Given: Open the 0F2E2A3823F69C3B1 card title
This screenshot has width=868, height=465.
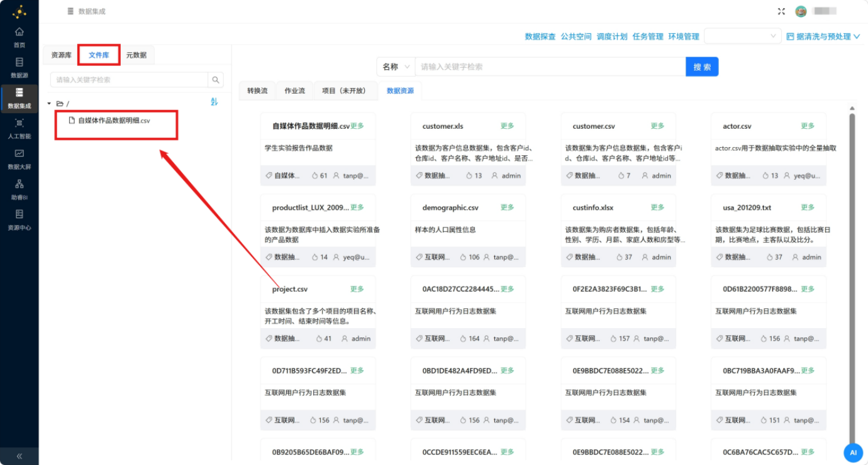Looking at the screenshot, I should [611, 289].
